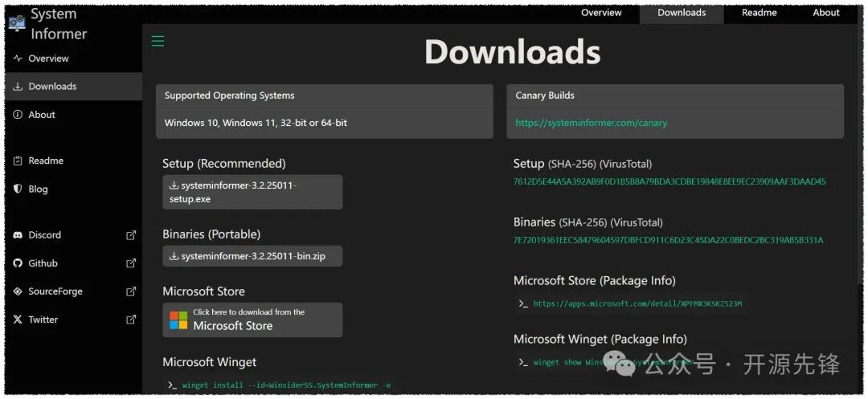Image resolution: width=868 pixels, height=399 pixels.
Task: Toggle the green hamburger menu icon
Action: click(158, 41)
